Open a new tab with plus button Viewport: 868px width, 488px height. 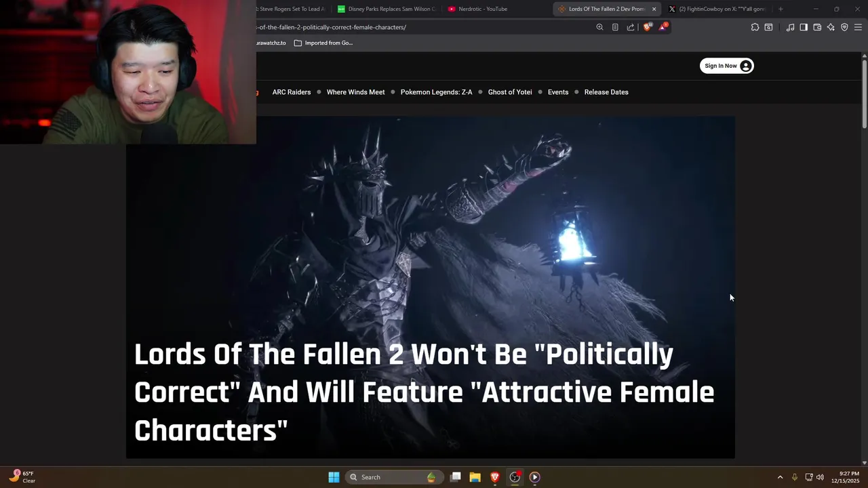tap(781, 9)
